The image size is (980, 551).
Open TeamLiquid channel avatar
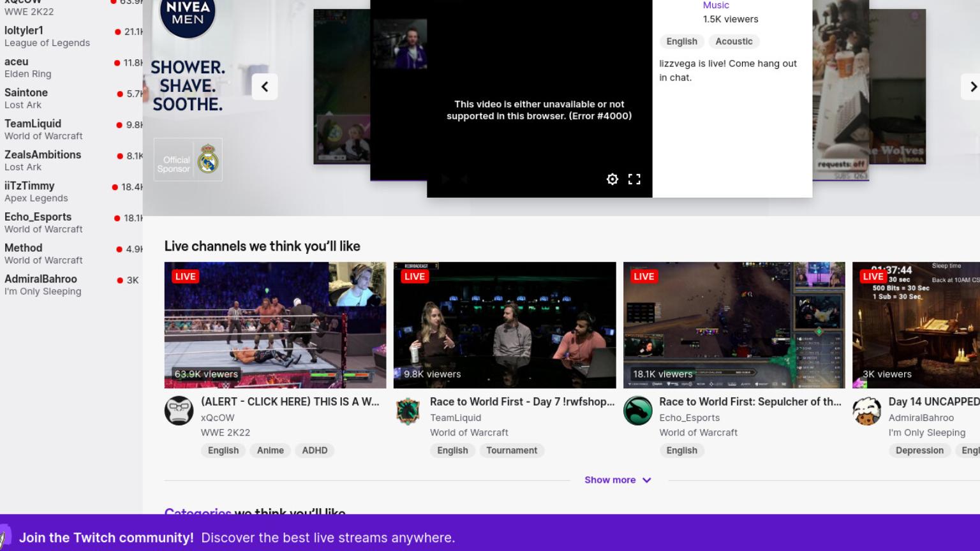(x=408, y=411)
